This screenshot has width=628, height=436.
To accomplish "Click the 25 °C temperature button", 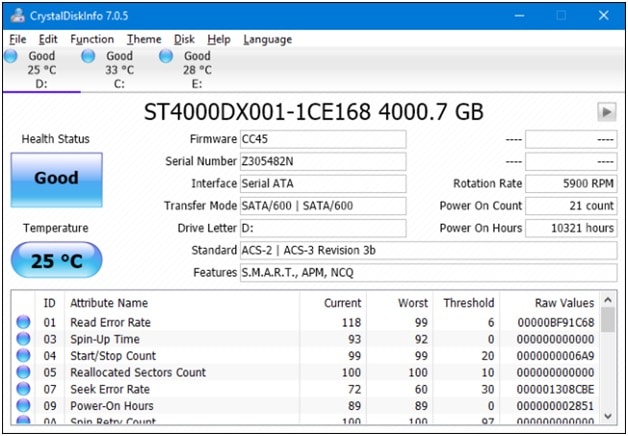I will tap(56, 261).
